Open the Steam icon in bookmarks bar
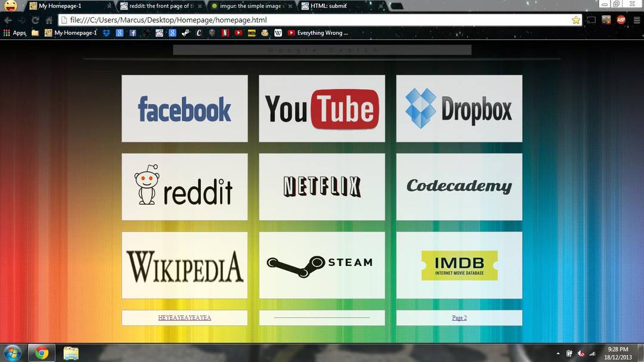This screenshot has width=644, height=362. click(185, 33)
